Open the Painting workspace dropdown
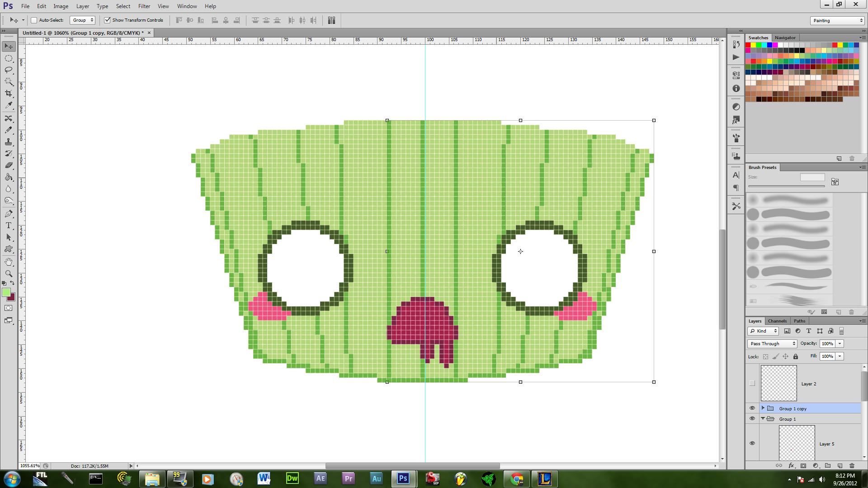 pyautogui.click(x=837, y=20)
